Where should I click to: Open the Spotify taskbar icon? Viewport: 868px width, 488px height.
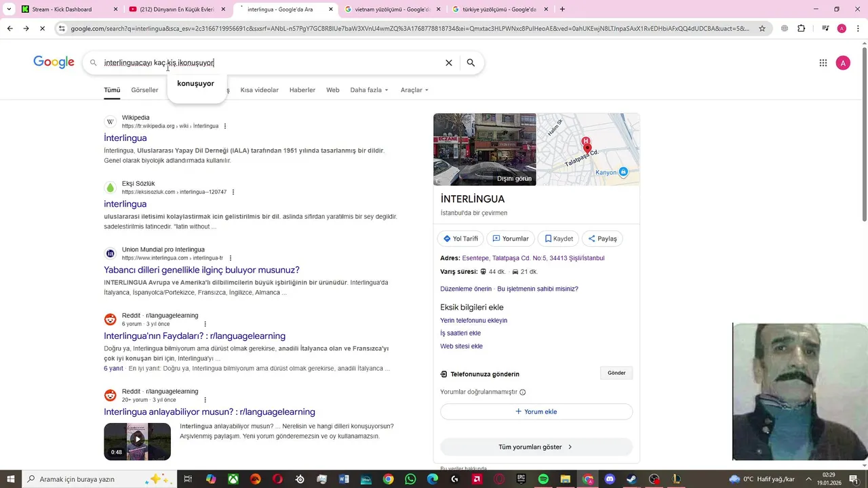(x=543, y=479)
